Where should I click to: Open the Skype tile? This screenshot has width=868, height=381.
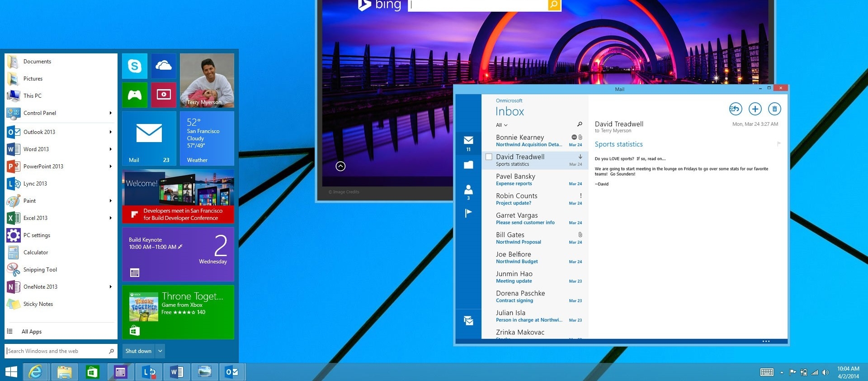135,66
